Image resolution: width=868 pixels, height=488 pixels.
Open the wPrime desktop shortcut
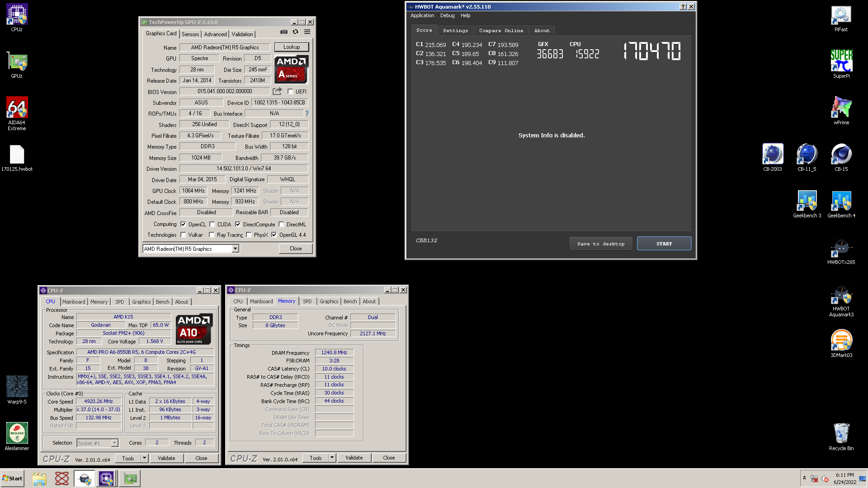[841, 111]
